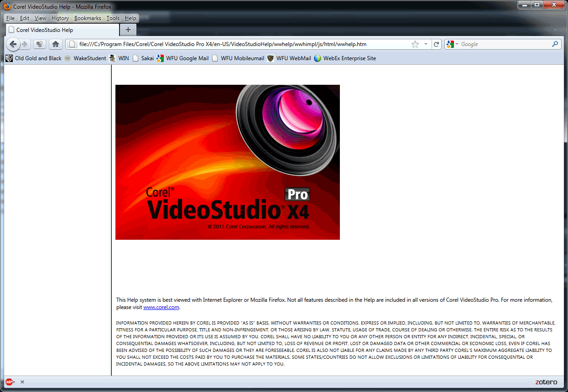Go back using the Back arrow button

(13, 44)
